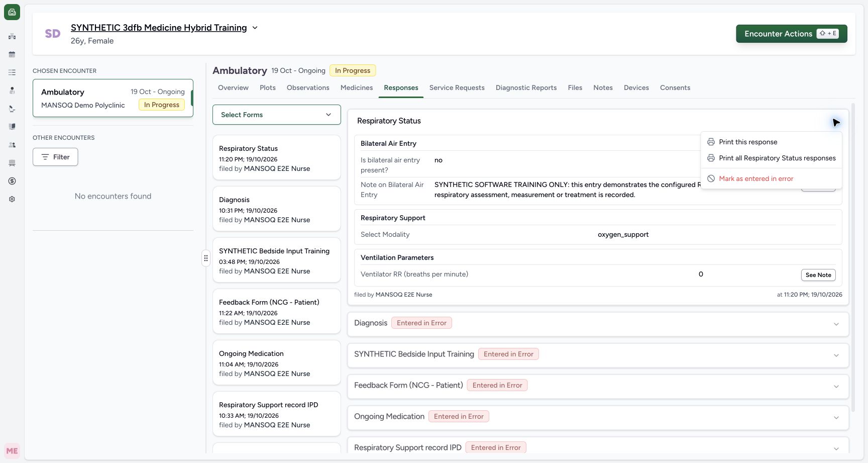Open the chevron beside the patient name
The image size is (868, 463).
point(255,28)
